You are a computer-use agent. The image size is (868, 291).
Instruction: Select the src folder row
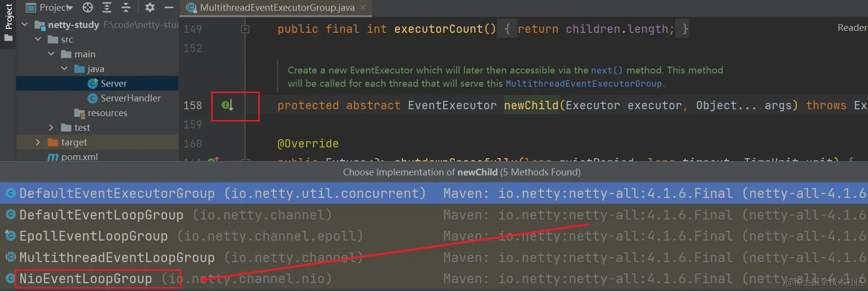coord(98,39)
